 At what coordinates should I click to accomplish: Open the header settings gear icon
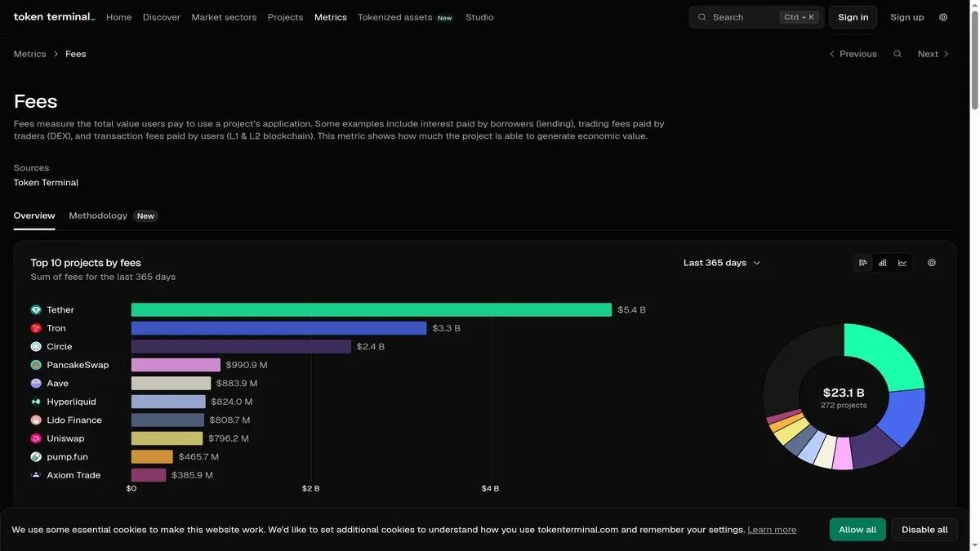(943, 17)
